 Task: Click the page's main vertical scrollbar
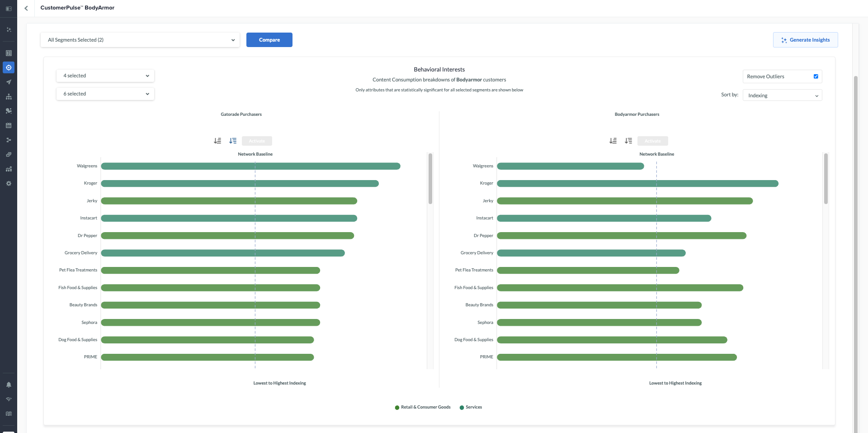(x=855, y=253)
